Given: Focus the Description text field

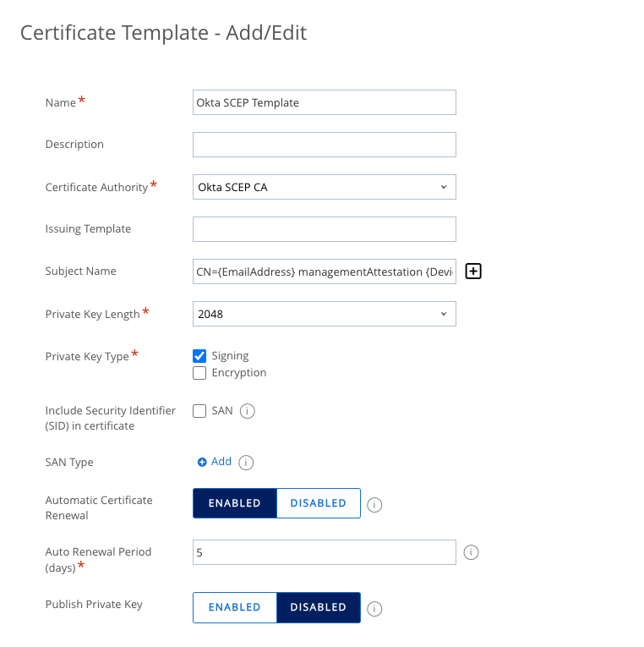Looking at the screenshot, I should (325, 145).
